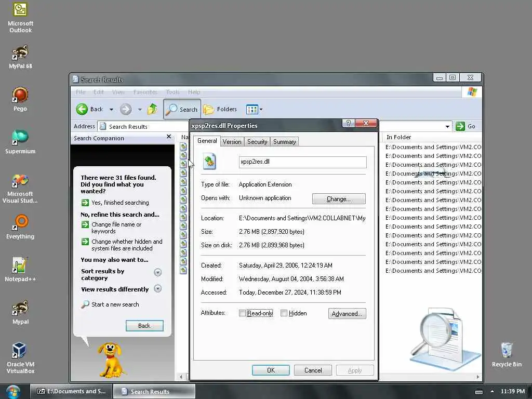The image size is (532, 399).
Task: Click the green Go button icon
Action: pos(460,126)
